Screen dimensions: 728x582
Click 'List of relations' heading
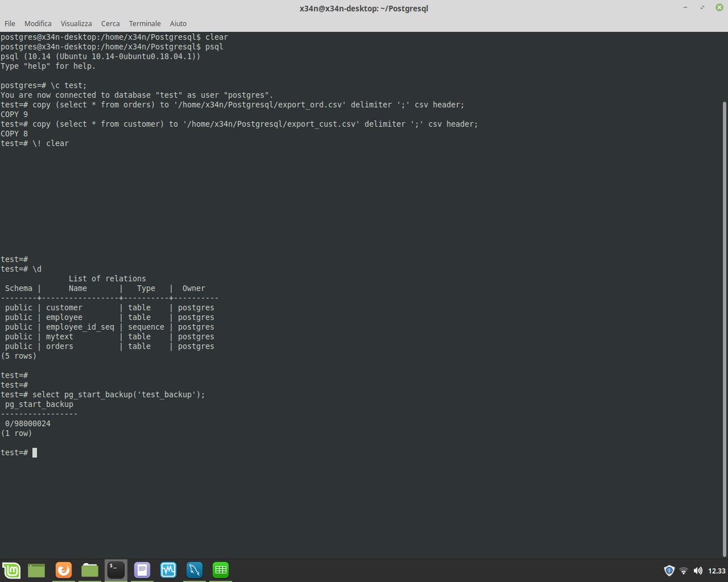tap(107, 278)
